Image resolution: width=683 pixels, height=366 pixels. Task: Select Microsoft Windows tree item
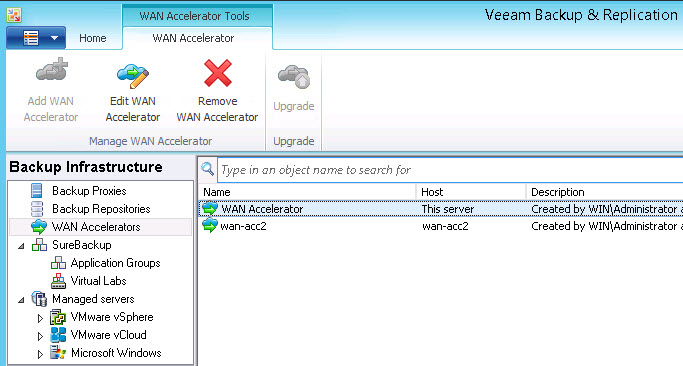coord(116,352)
